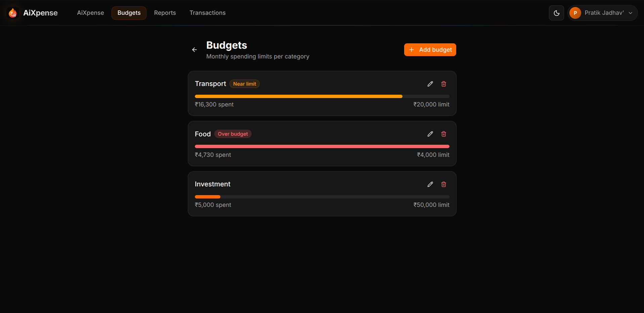The width and height of the screenshot is (644, 313).
Task: Edit the Investment budget
Action: (x=430, y=184)
